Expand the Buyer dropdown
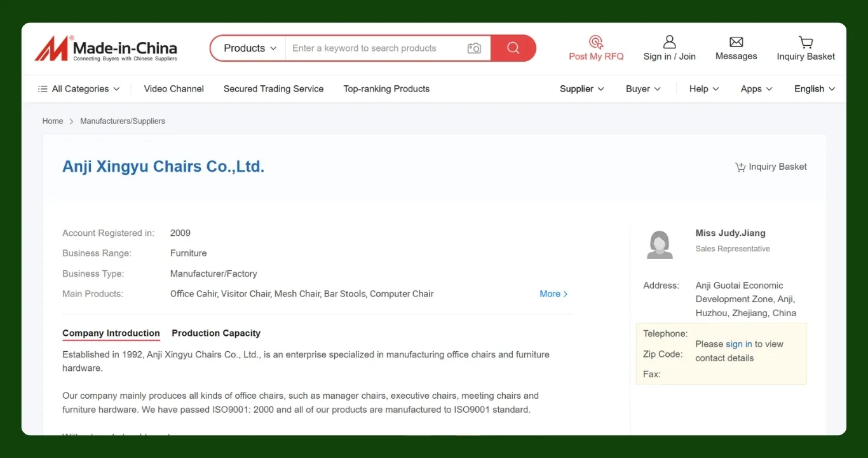Image resolution: width=868 pixels, height=458 pixels. pyautogui.click(x=643, y=89)
